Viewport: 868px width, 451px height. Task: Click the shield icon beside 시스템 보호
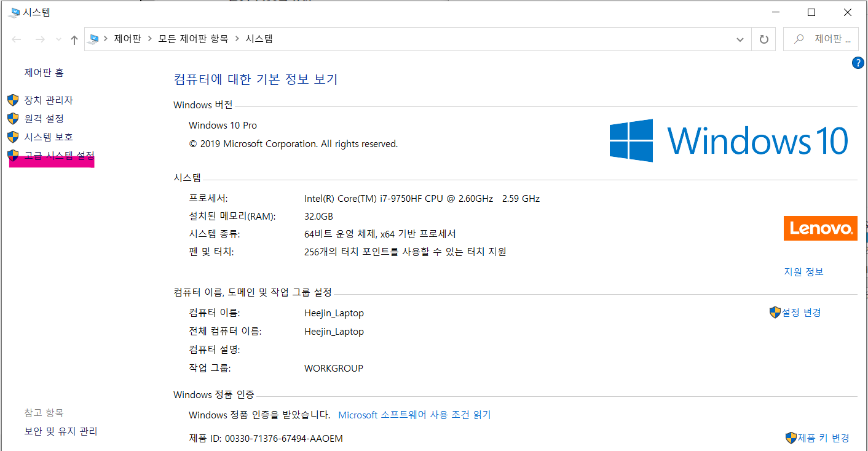(13, 137)
